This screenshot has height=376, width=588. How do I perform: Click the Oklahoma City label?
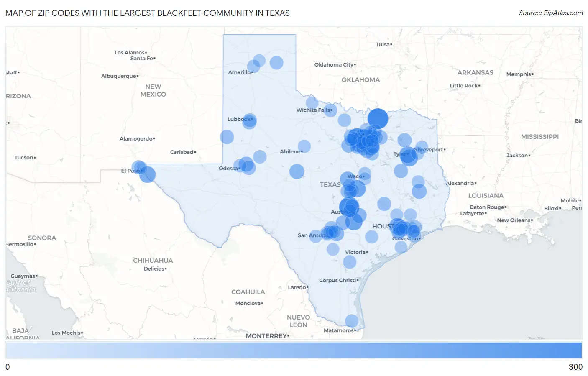[335, 65]
